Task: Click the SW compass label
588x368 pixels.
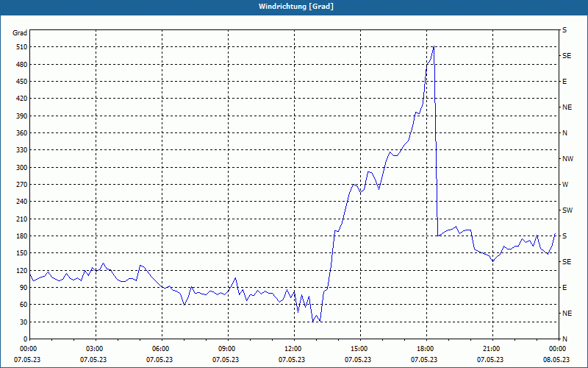Action: [x=567, y=210]
